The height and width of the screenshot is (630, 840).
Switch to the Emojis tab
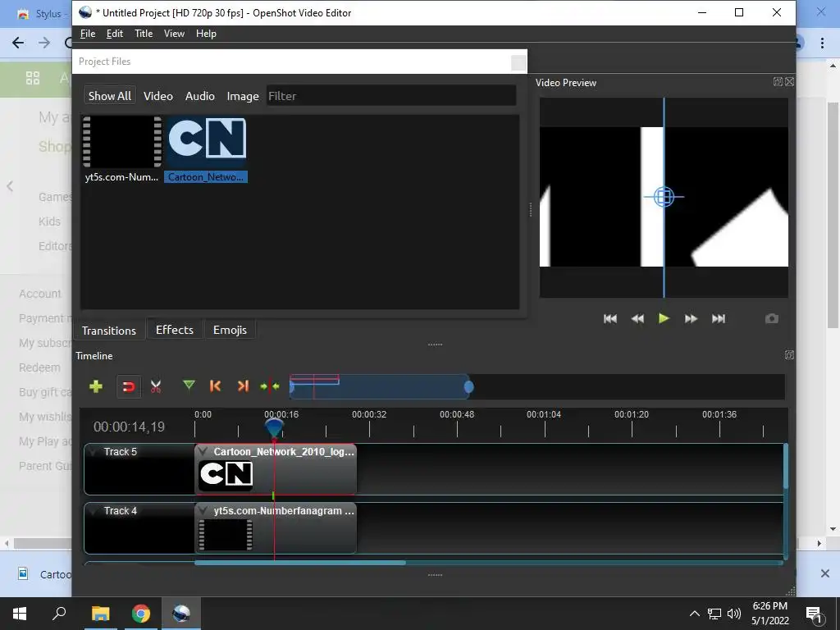[x=230, y=330]
